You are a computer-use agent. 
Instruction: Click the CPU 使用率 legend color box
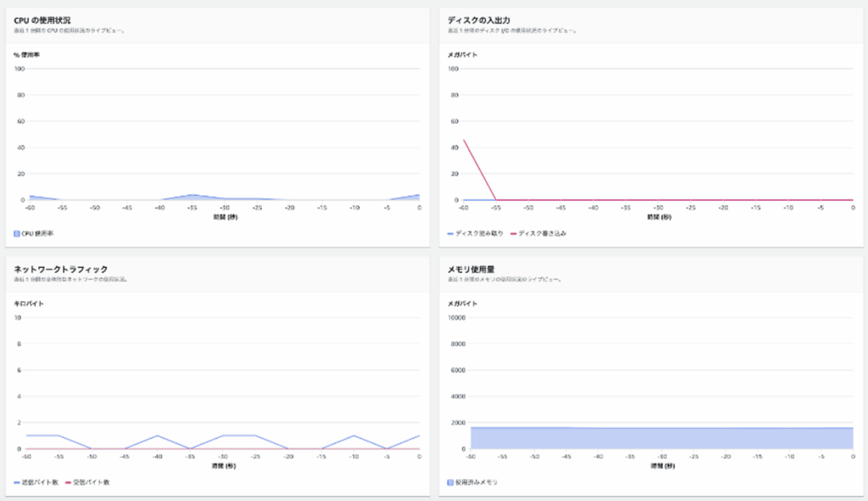pyautogui.click(x=17, y=233)
